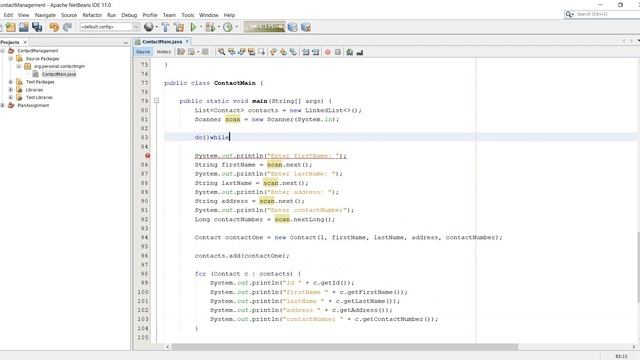Click the Find Previous Occurrence icon
Viewport: 640px width, 360px height.
[x=231, y=52]
